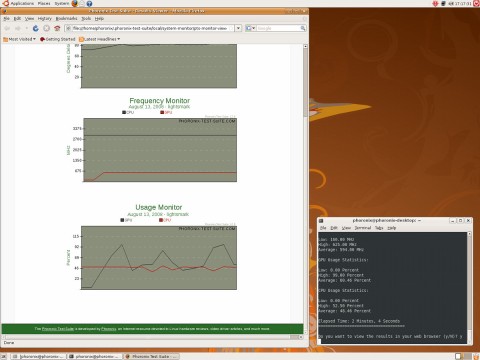
Task: Click the Phoronix Test Suite footer link
Action: (x=58, y=329)
